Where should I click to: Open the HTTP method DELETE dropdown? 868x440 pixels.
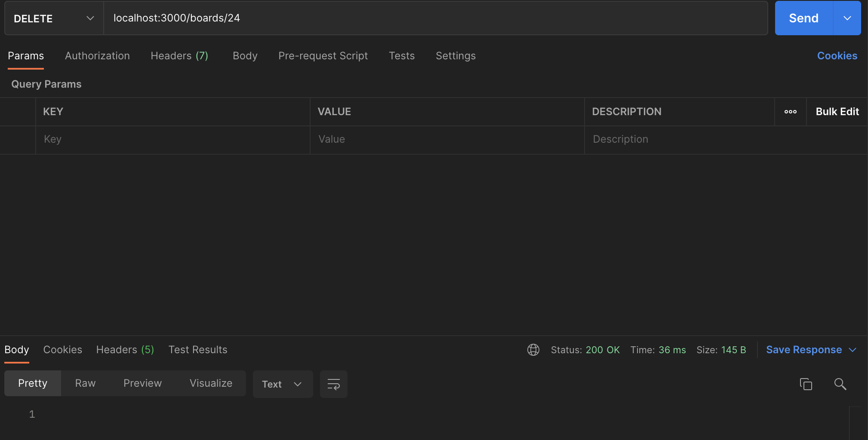[x=54, y=18]
